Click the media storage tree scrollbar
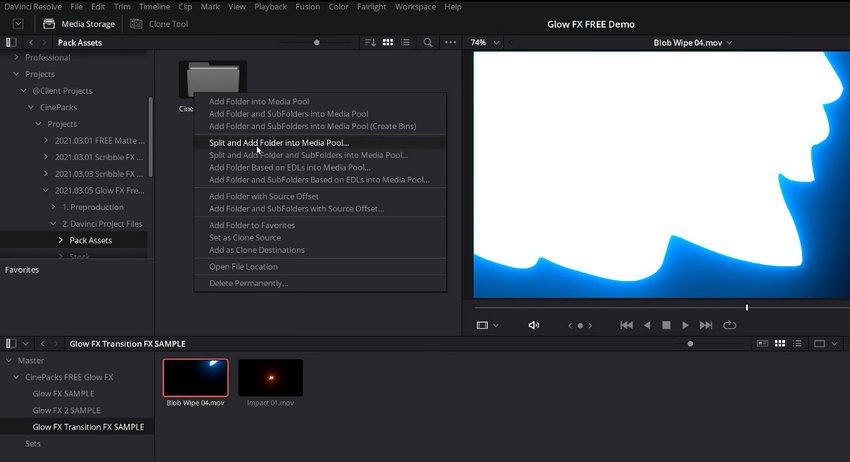 150,137
